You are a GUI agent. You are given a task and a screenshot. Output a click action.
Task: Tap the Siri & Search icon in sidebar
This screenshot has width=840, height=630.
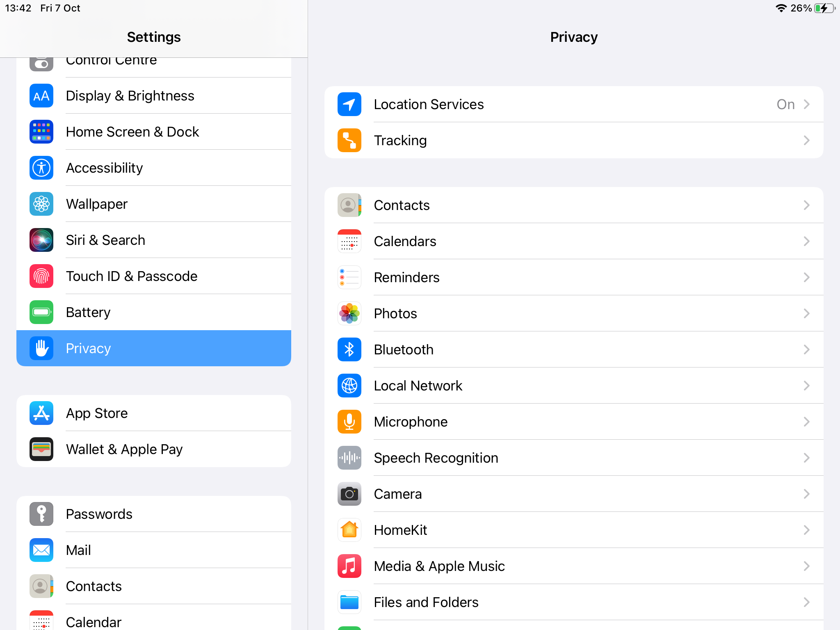tap(41, 240)
